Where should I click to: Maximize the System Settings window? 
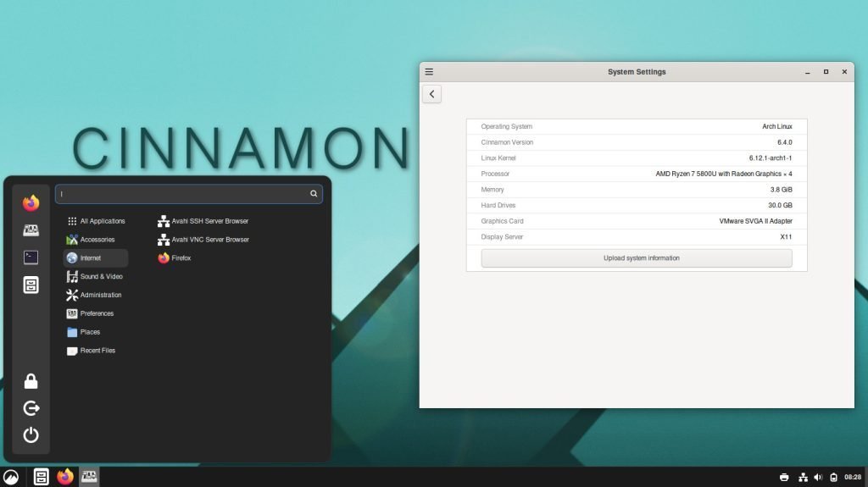point(826,72)
